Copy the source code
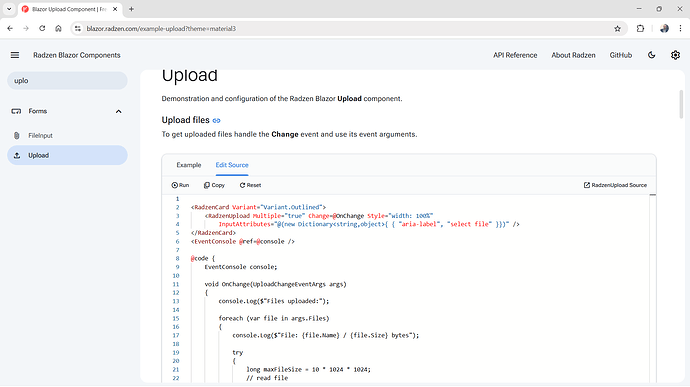The width and height of the screenshot is (690, 387). pos(214,185)
